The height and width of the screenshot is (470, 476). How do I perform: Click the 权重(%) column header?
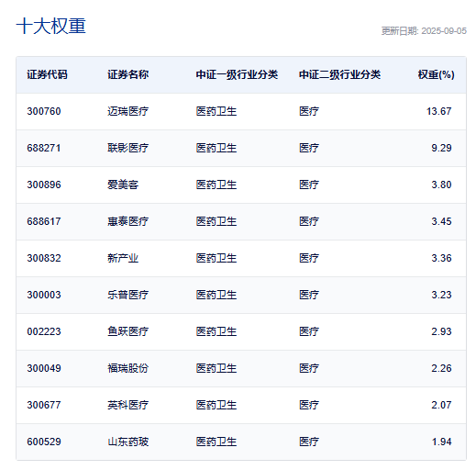click(x=436, y=74)
